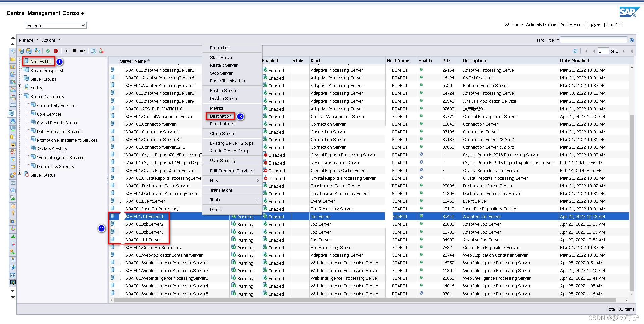Sort by PID column header
The image size is (644, 324).
pos(446,61)
